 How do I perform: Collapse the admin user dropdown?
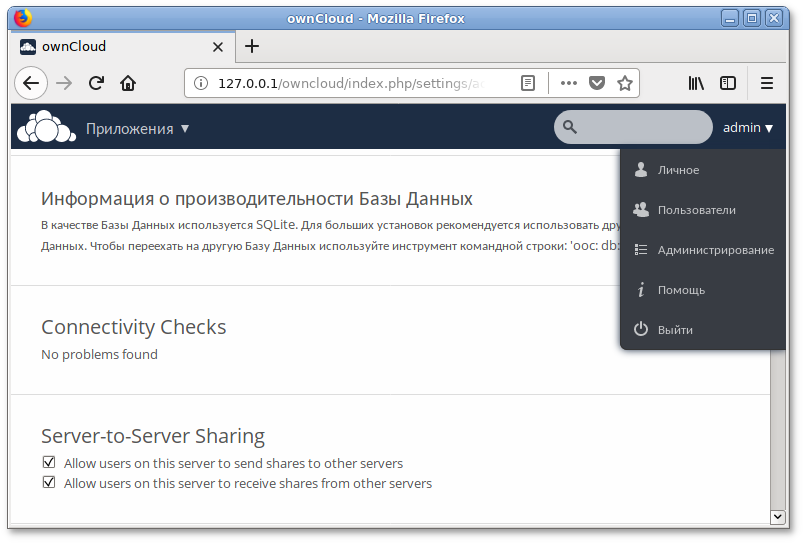(748, 128)
